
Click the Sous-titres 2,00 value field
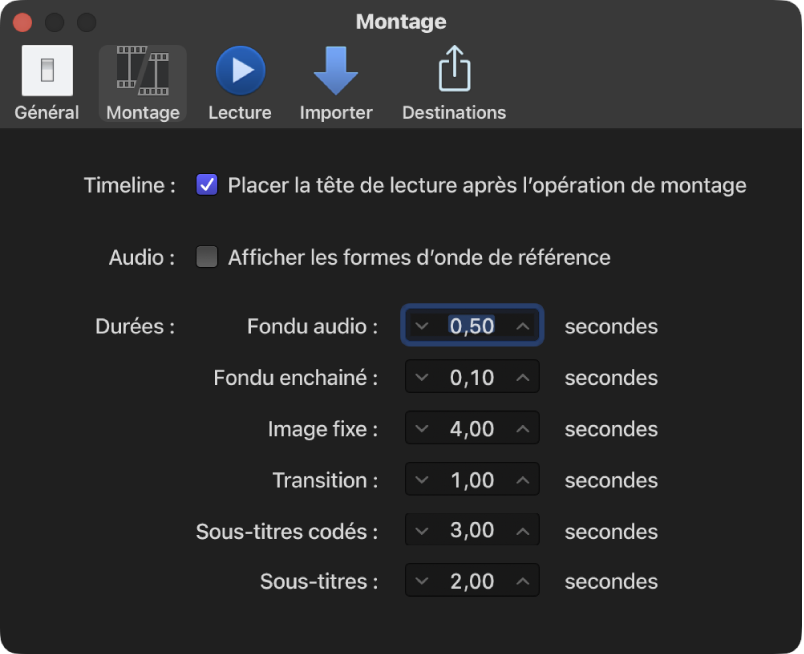[472, 581]
